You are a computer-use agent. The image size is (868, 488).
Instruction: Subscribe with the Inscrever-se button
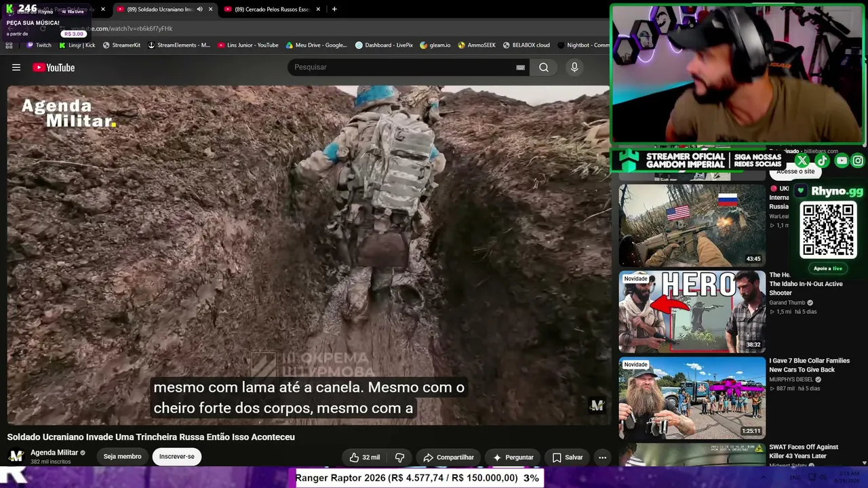[x=177, y=457]
